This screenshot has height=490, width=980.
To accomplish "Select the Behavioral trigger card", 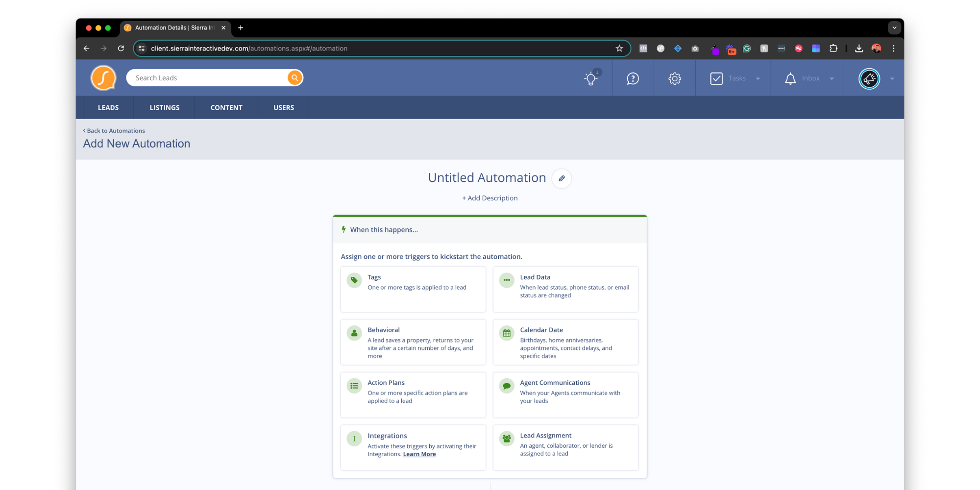I will tap(413, 342).
